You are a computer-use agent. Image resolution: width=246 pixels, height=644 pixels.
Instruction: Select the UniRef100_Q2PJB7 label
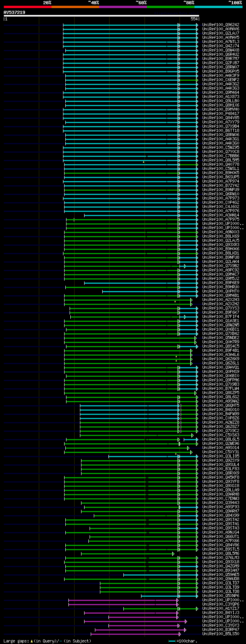pyautogui.click(x=221, y=63)
